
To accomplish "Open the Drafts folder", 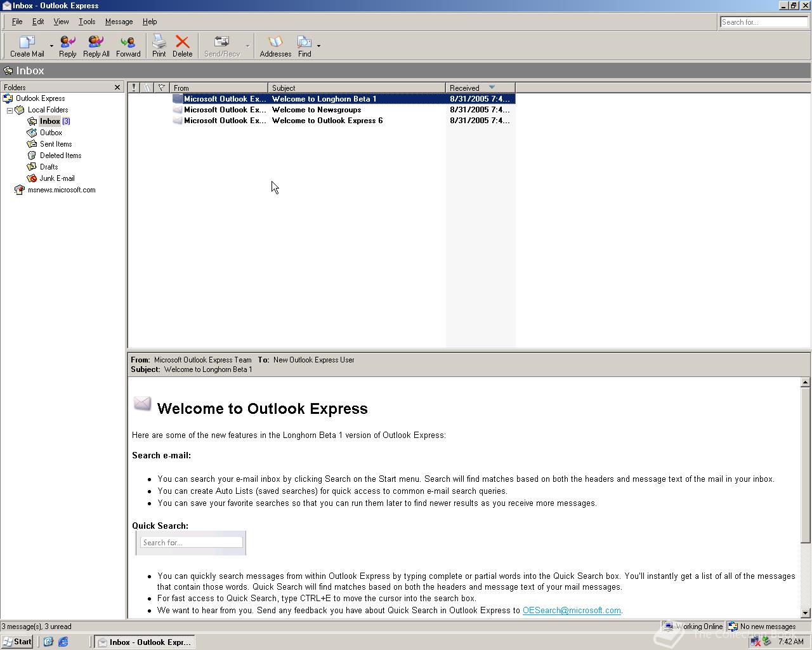I will 49,167.
